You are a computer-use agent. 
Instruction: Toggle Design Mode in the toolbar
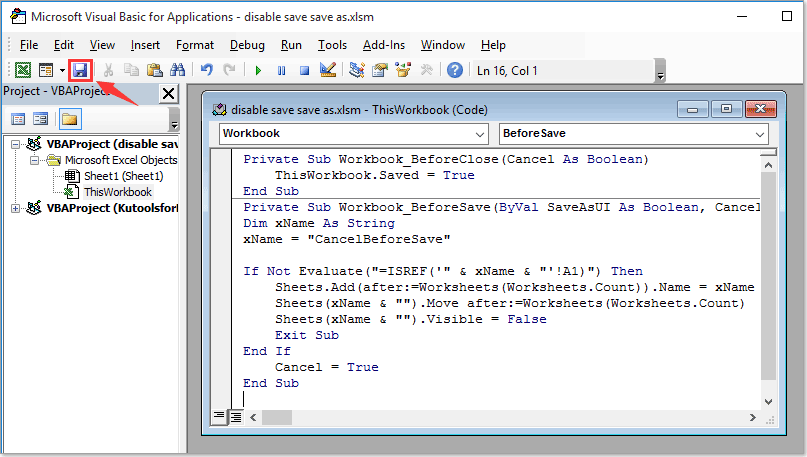click(x=326, y=70)
